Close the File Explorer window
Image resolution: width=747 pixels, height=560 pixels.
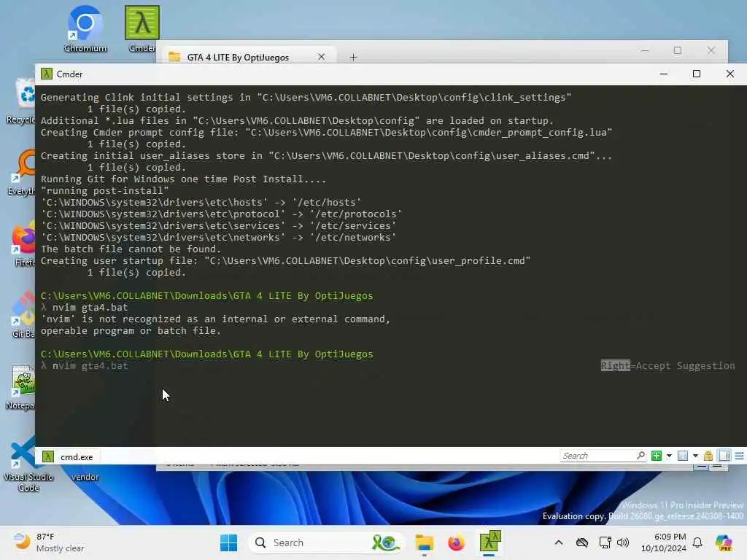711,50
